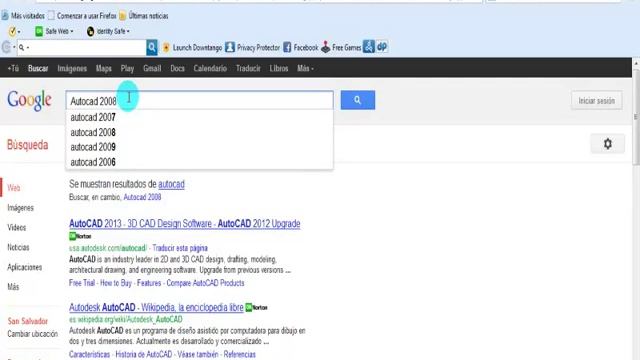The image size is (640, 360).
Task: Open Compare AutoCAD Products sitelink
Action: click(205, 283)
